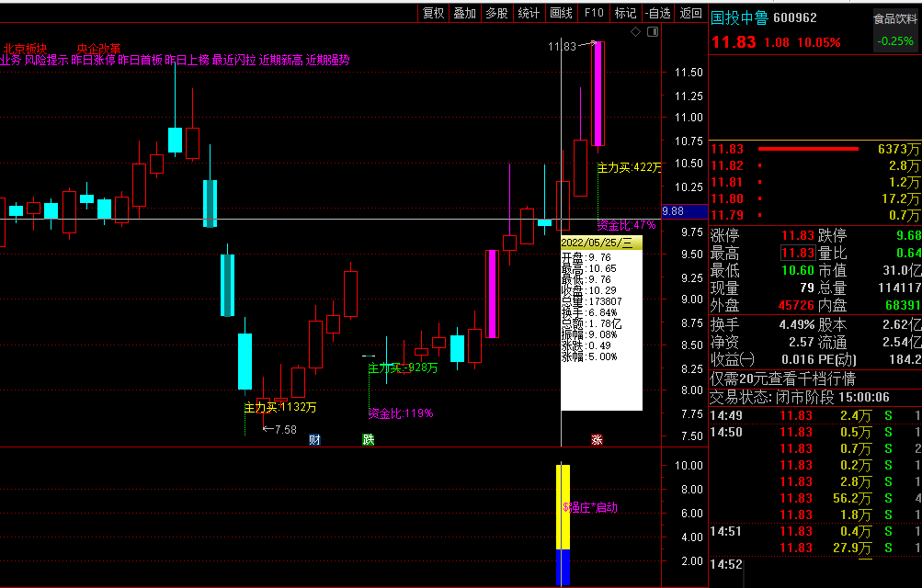
Task: Click the 资金比:119% annotation
Action: pos(401,413)
